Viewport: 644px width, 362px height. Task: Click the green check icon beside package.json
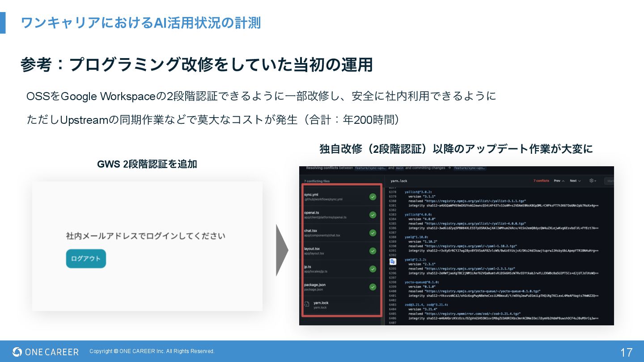coord(373,287)
